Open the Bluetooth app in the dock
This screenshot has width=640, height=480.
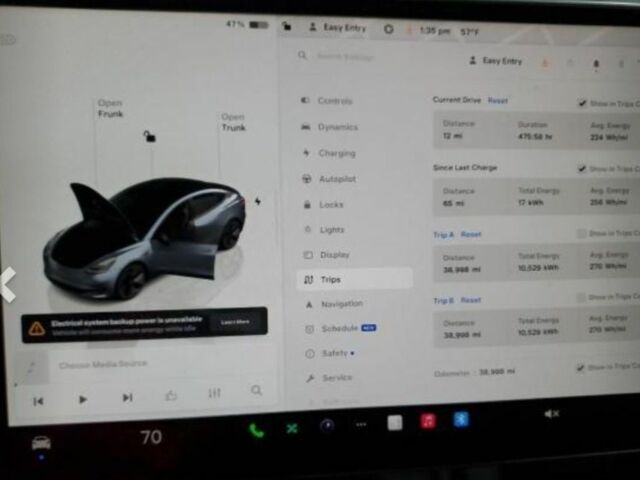click(461, 420)
